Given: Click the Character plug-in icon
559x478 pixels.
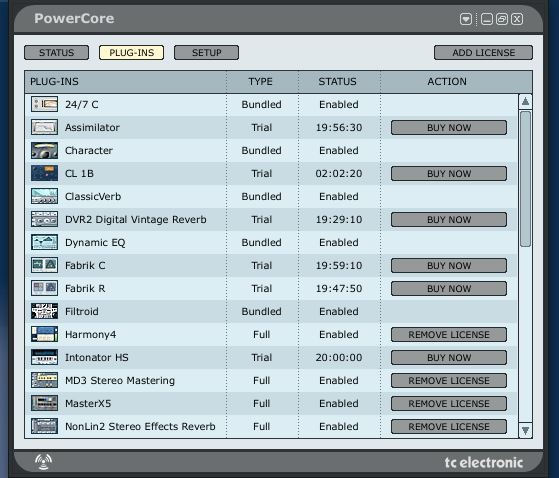Looking at the screenshot, I should [x=44, y=150].
